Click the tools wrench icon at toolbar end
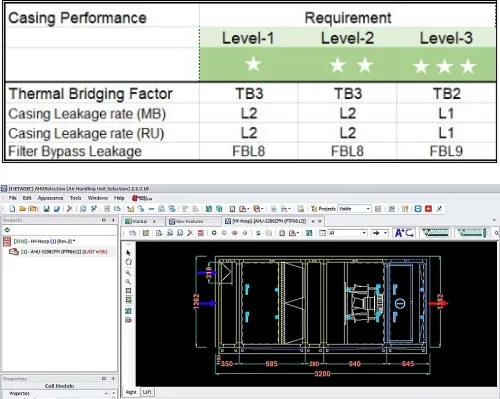This screenshot has height=399, width=500. click(x=439, y=209)
